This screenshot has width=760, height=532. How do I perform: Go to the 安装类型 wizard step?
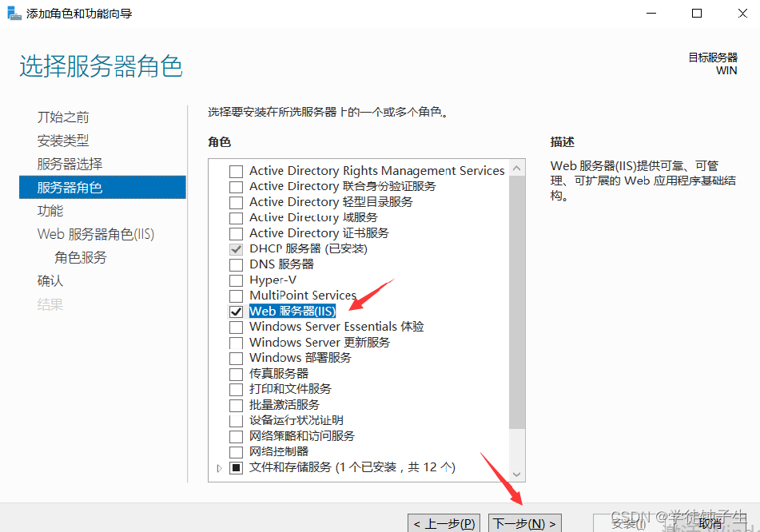pos(63,141)
